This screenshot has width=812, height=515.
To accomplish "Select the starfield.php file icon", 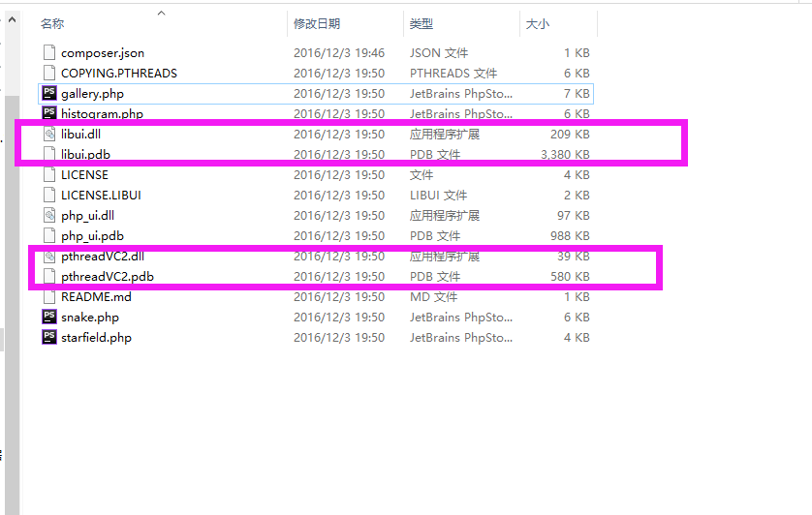I will click(x=49, y=338).
